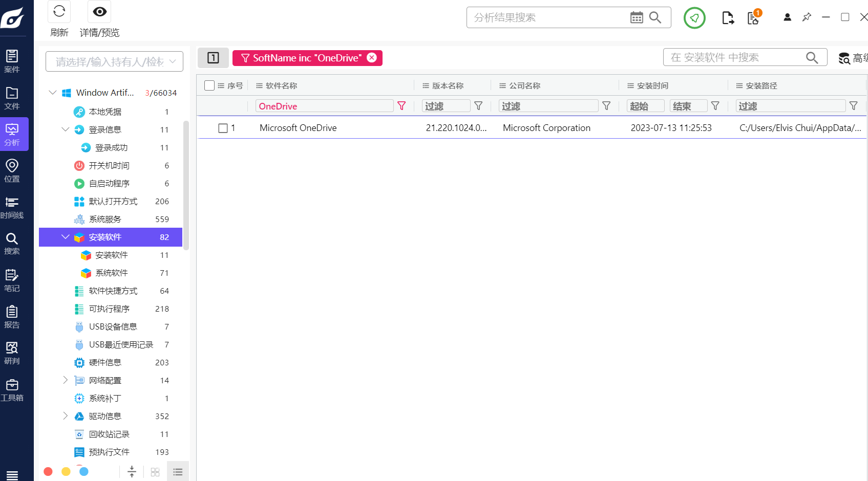Click the red filter funnel for 软件名称

click(x=401, y=106)
